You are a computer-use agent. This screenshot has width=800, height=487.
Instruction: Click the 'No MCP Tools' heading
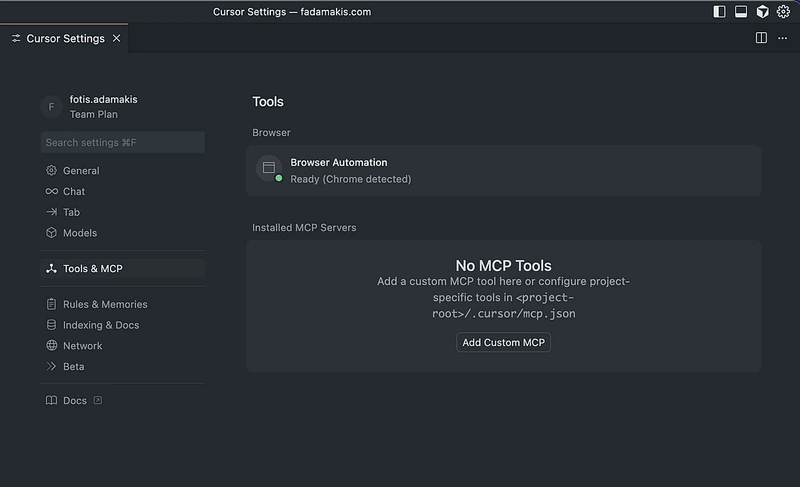503,266
